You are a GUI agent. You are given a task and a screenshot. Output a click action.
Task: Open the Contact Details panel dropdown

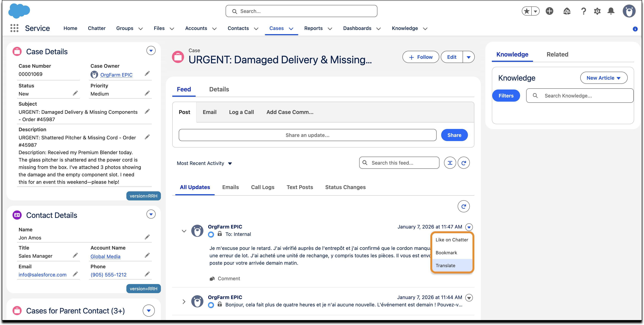coord(151,214)
